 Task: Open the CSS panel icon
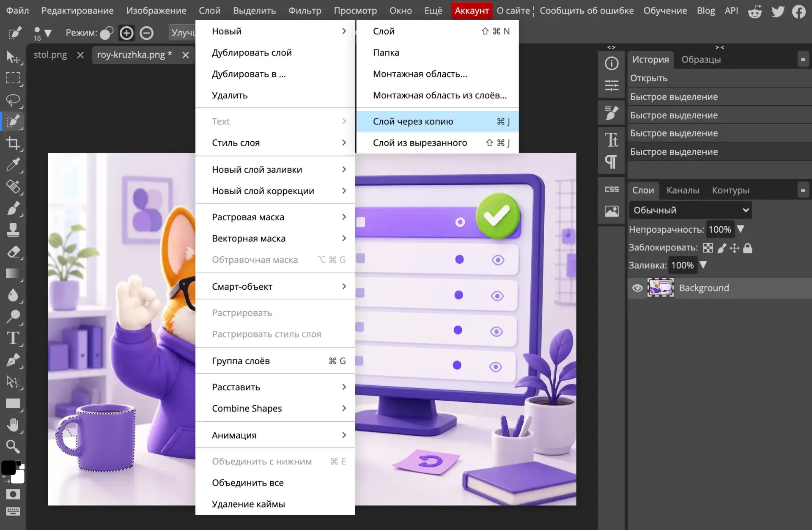(612, 189)
